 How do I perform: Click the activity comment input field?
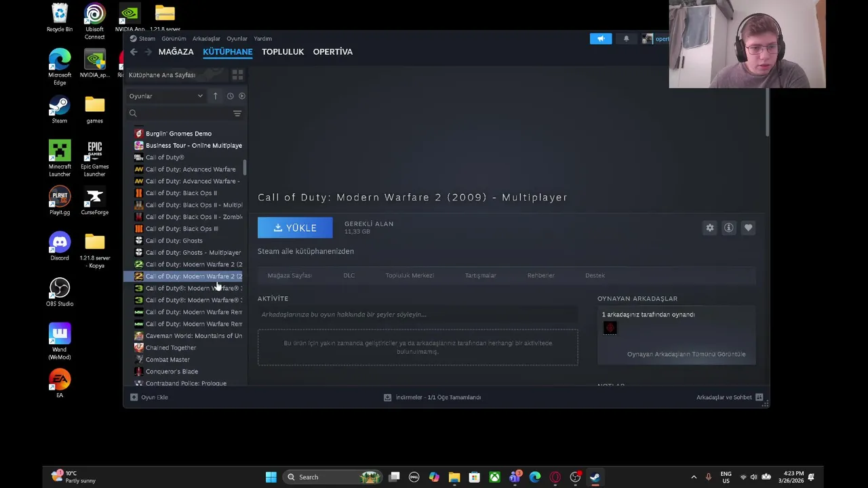418,314
